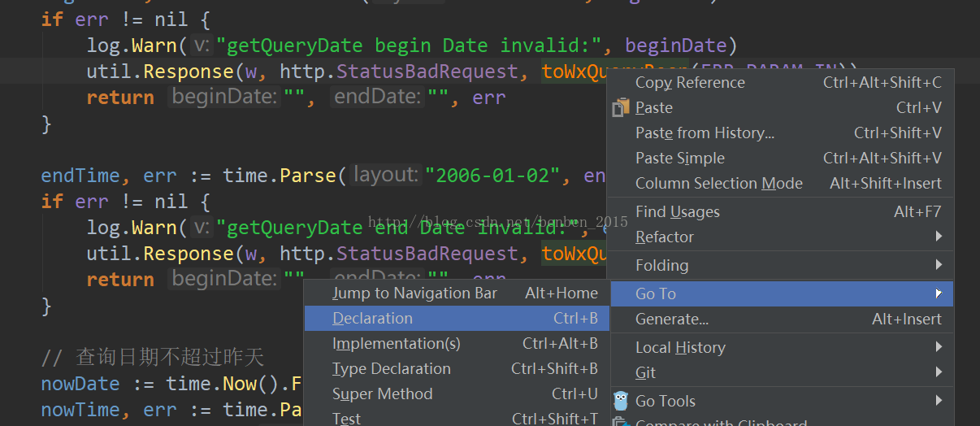Viewport: 980px width, 426px height.
Task: Go to Declaration in submenu
Action: click(372, 318)
